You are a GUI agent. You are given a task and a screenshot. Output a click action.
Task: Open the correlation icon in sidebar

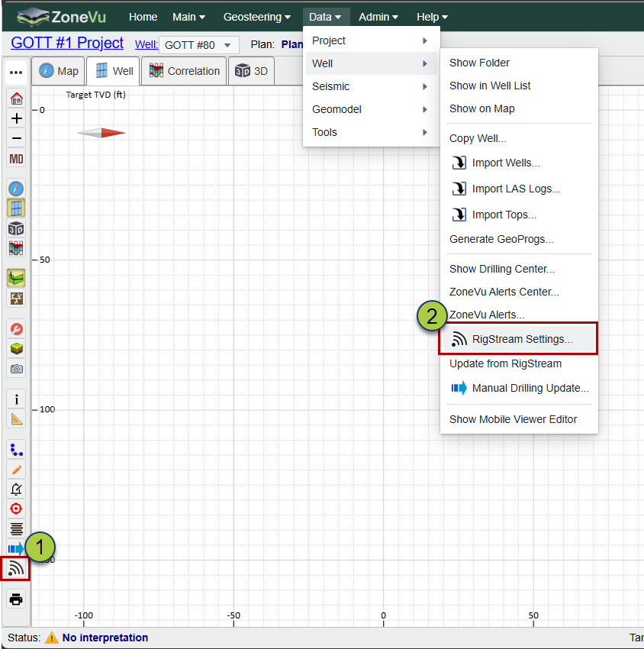(x=16, y=248)
